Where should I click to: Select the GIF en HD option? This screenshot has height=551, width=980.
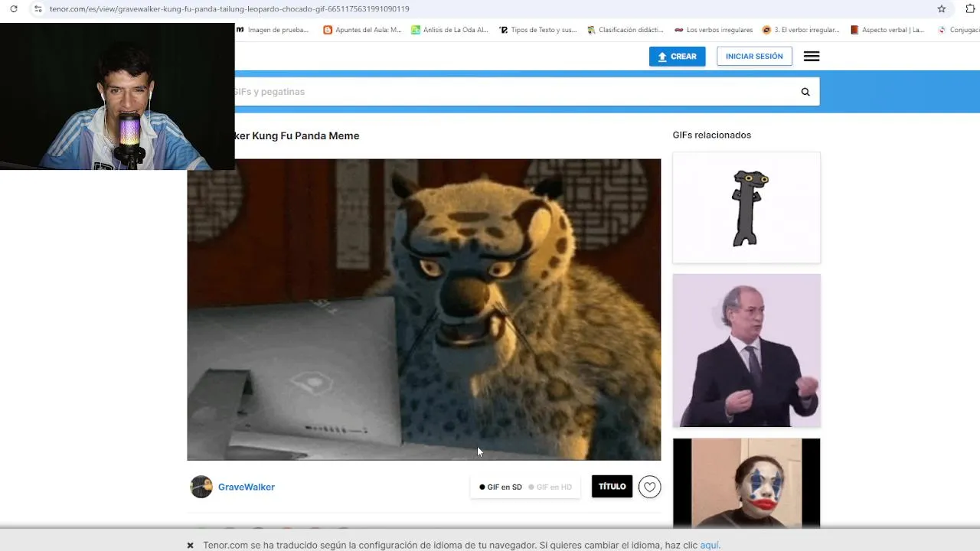click(x=550, y=487)
